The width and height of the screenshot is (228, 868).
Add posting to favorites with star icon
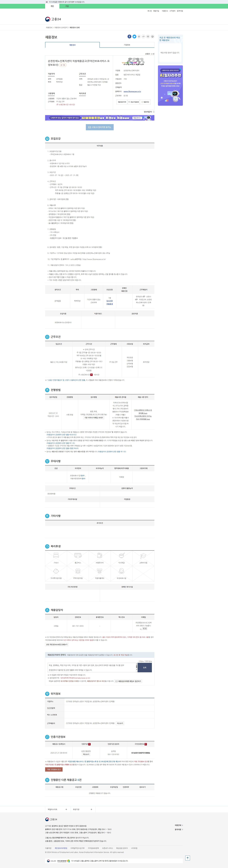point(139,36)
